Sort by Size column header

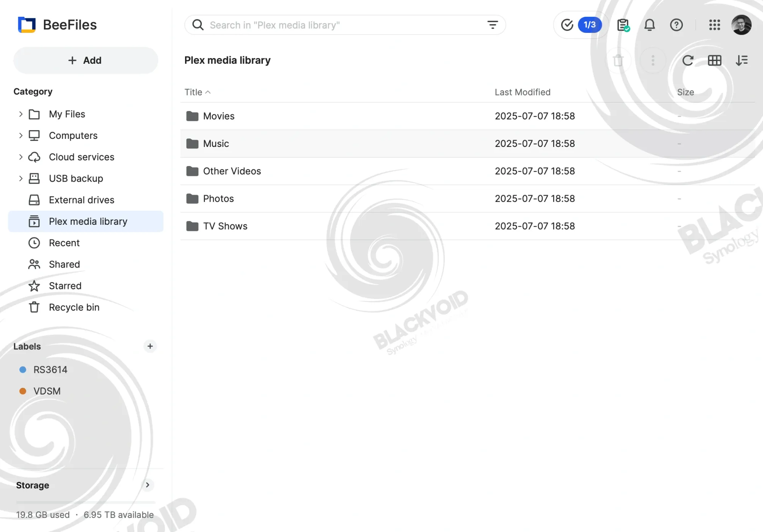click(686, 92)
